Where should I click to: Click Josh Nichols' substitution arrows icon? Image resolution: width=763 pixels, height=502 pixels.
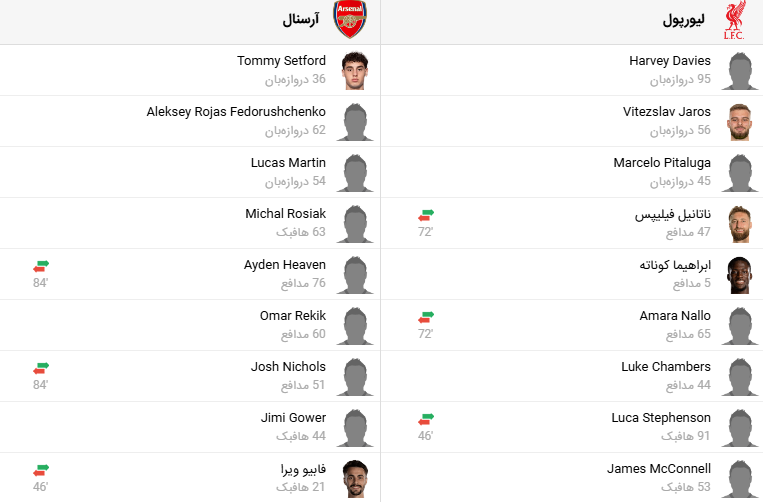(41, 367)
